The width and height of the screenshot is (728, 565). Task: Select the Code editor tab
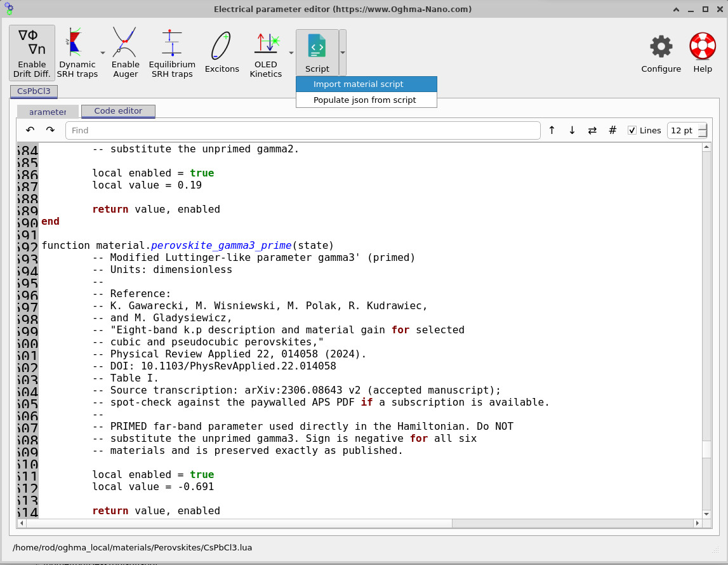pyautogui.click(x=118, y=111)
